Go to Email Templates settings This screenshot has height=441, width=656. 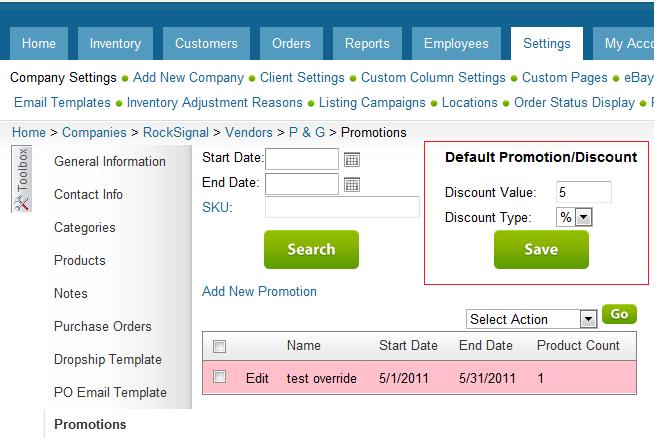coord(62,103)
